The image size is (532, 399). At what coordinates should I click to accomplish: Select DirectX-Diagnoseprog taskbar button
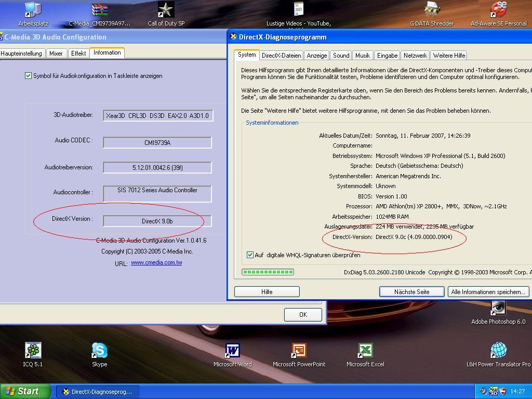point(97,392)
